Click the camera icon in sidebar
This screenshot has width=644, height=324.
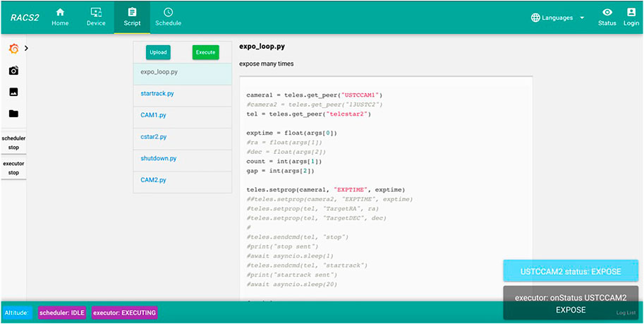pyautogui.click(x=13, y=71)
